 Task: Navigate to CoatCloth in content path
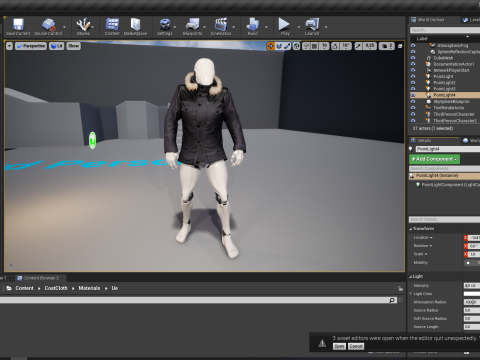click(x=56, y=288)
